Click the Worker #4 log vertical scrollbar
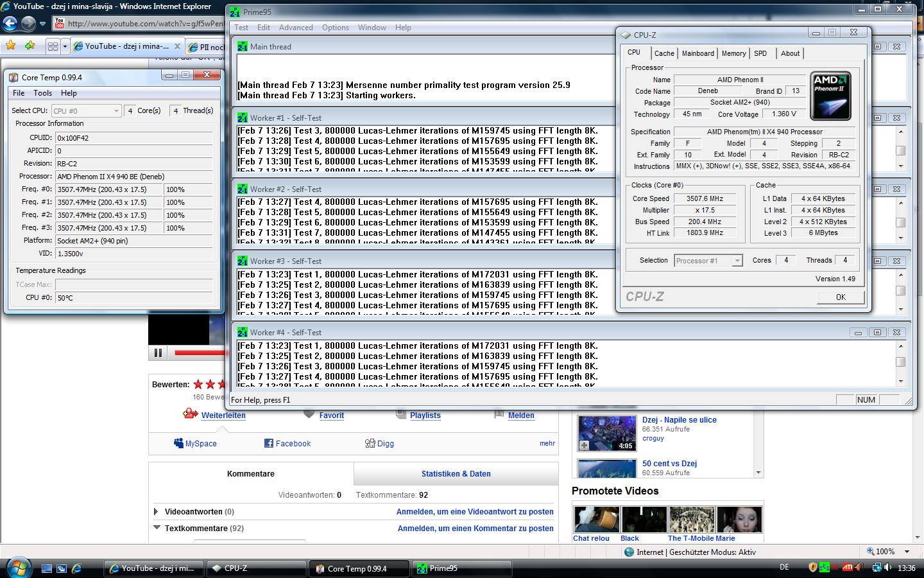Viewport: 924px width, 578px height. click(900, 363)
